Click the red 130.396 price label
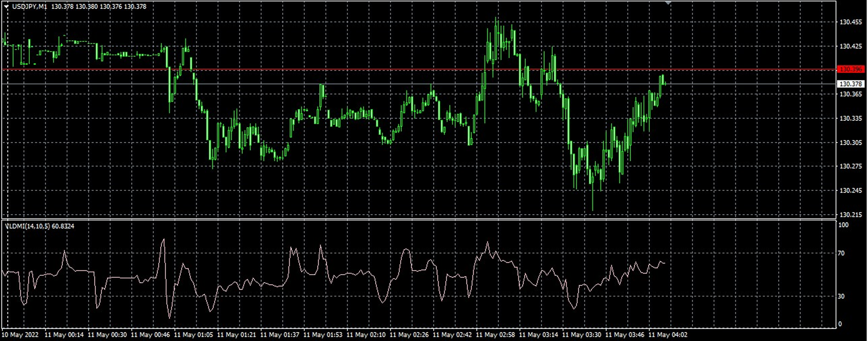 [850, 69]
